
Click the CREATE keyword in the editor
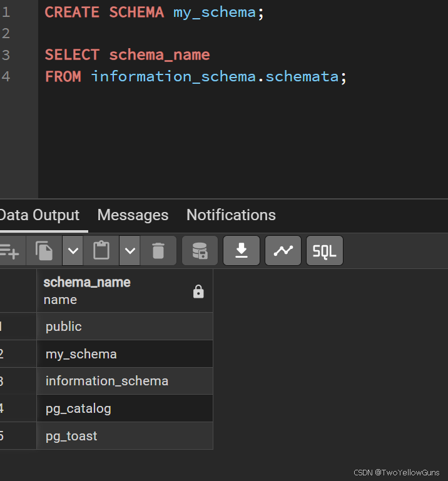coord(72,13)
